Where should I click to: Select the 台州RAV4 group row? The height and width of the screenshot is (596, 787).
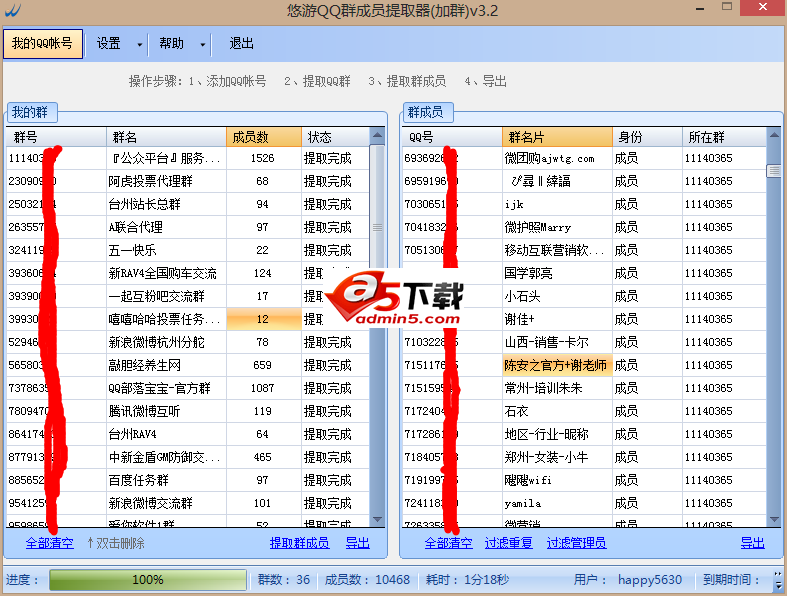188,434
